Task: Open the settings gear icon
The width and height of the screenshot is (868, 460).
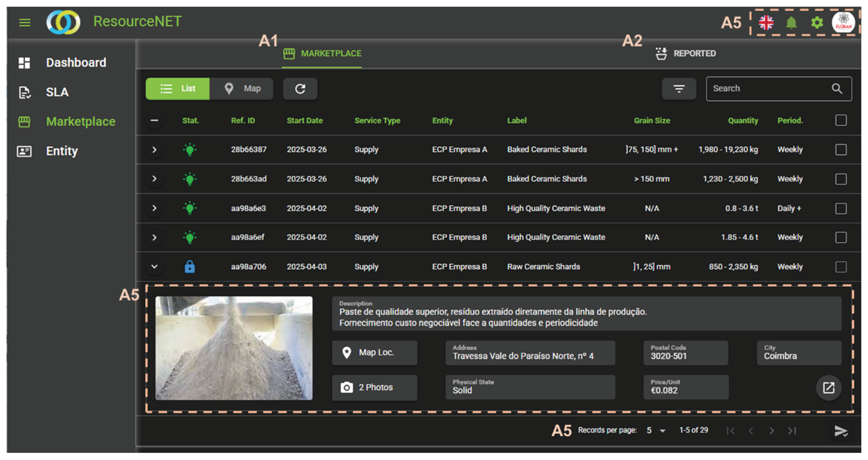Action: 816,23
